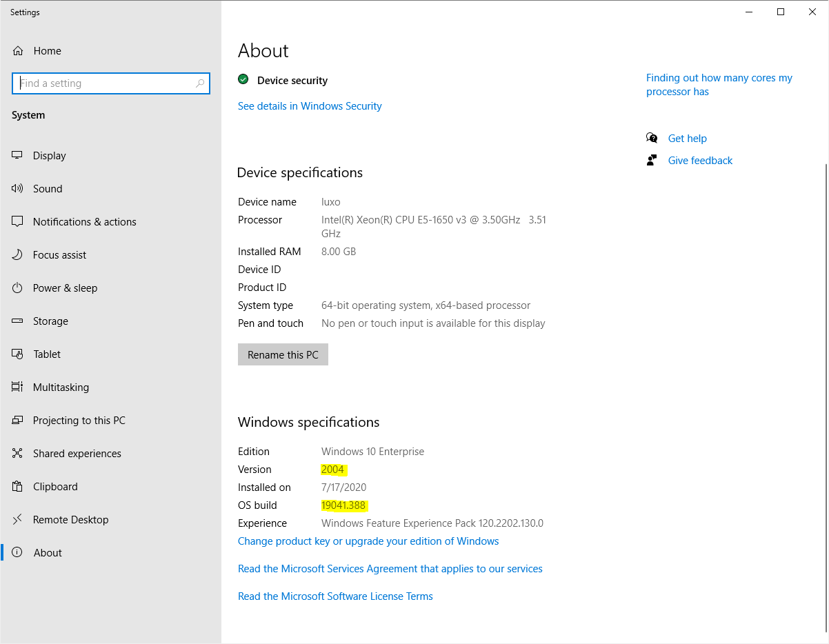
Task: Click the Shared experiences icon
Action: [18, 454]
